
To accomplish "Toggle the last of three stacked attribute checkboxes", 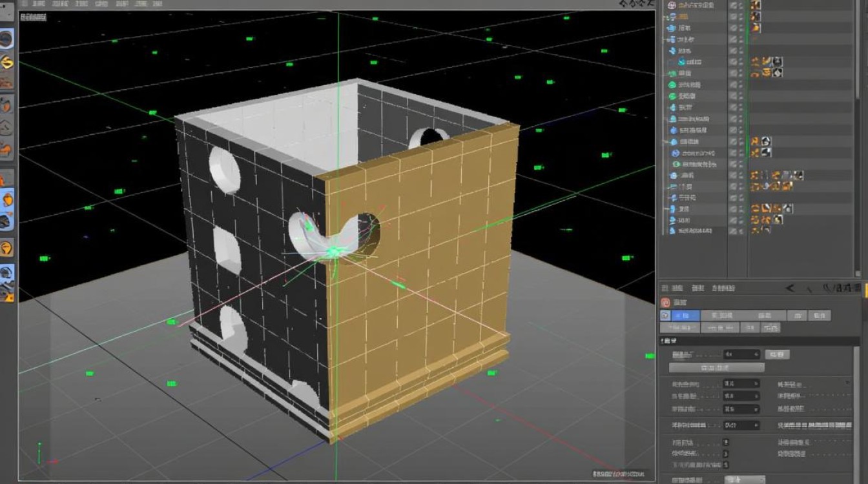I will [x=726, y=465].
